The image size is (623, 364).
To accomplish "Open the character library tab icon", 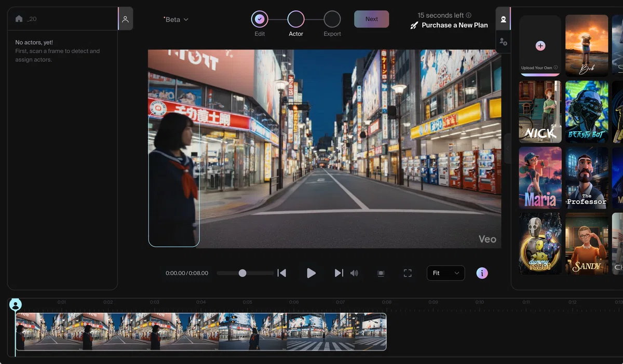I will point(504,19).
